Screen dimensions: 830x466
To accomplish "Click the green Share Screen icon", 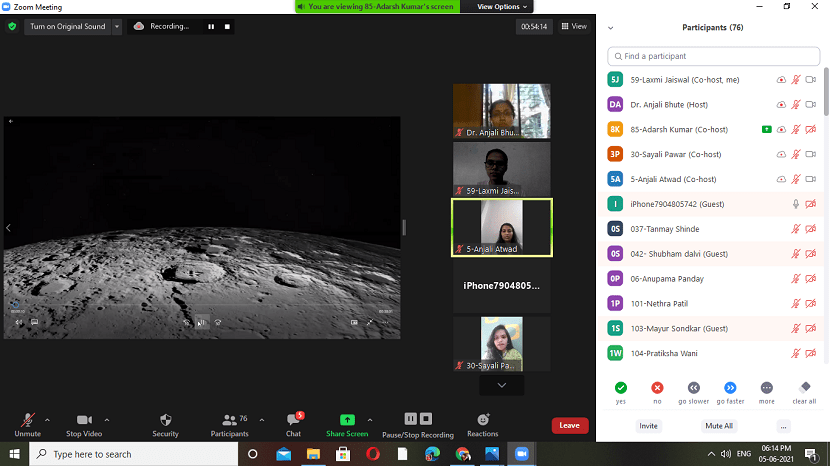I will (x=347, y=420).
